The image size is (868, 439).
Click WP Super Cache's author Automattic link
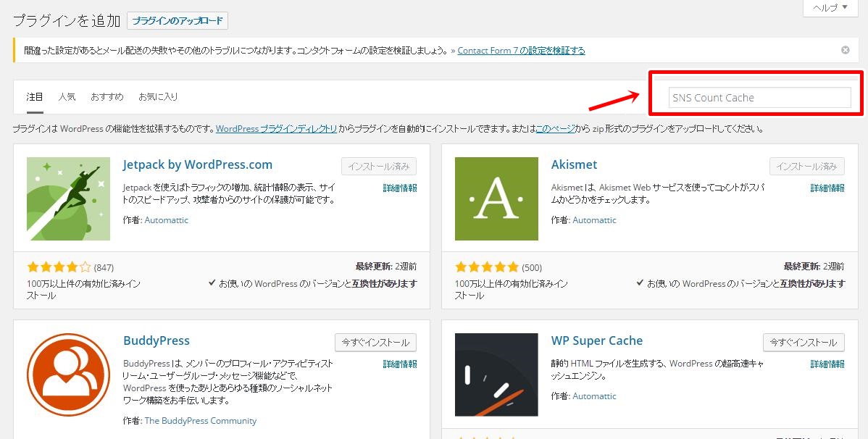(x=595, y=396)
